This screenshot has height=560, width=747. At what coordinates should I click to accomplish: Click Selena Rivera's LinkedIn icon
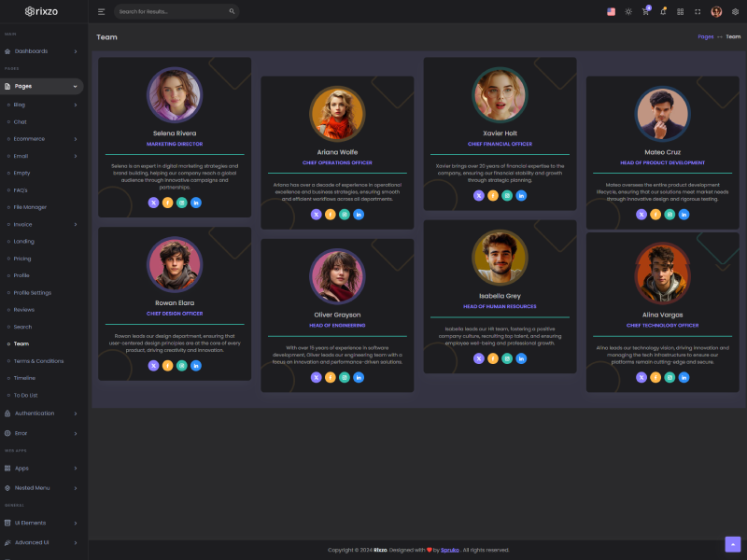196,203
